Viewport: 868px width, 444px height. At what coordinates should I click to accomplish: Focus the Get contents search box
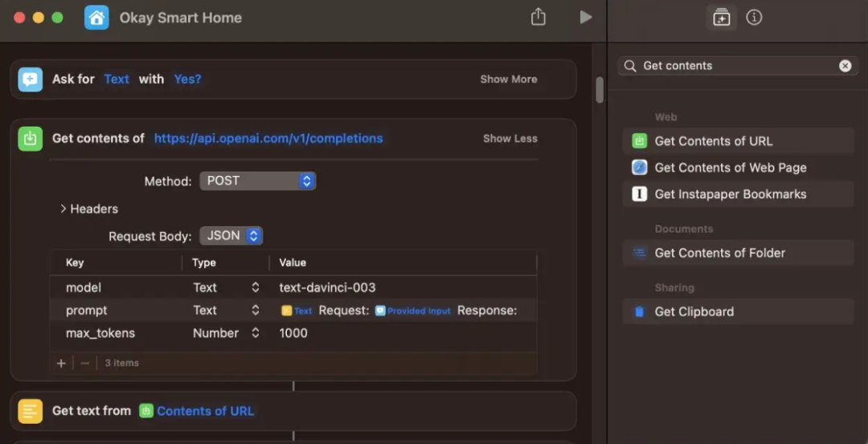pyautogui.click(x=738, y=66)
